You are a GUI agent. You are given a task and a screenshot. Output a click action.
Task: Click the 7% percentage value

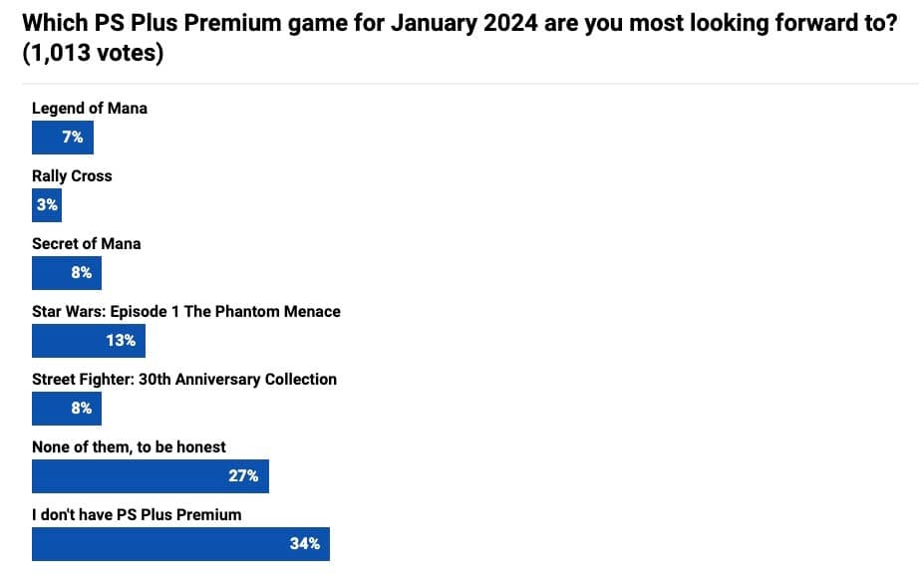pos(73,138)
